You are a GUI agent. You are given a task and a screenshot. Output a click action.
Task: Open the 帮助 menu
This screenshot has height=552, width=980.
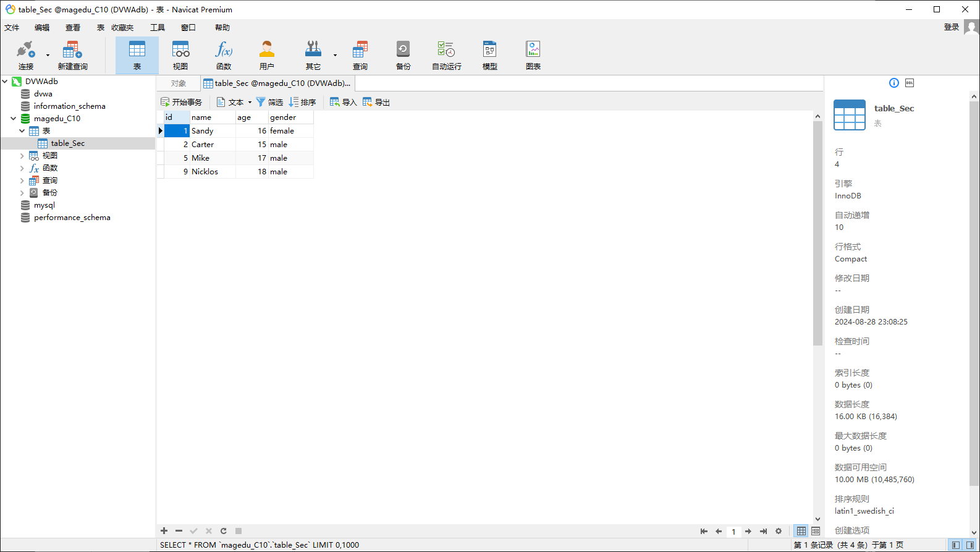[222, 28]
